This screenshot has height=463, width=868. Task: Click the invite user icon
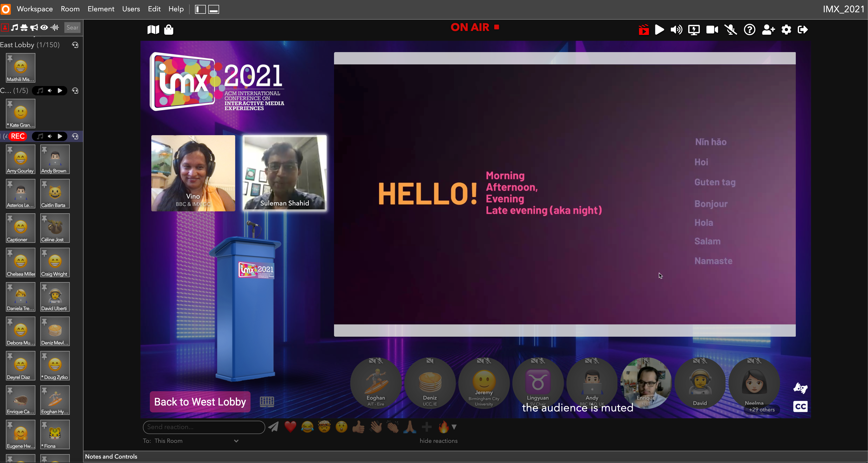coord(768,30)
